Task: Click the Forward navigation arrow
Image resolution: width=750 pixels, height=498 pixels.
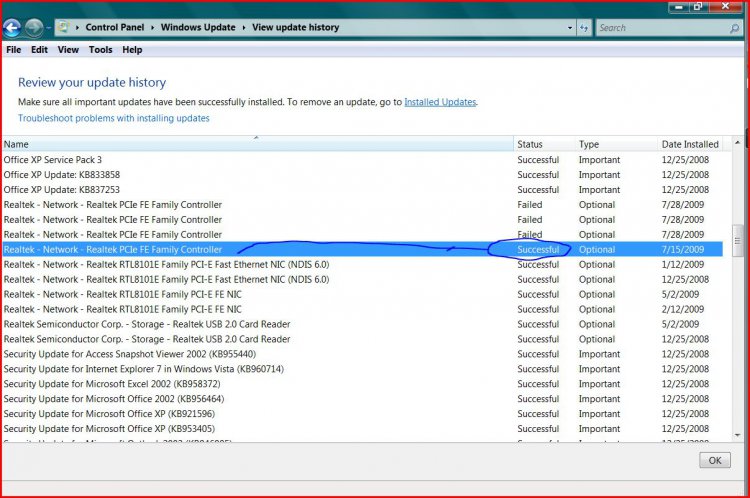Action: pos(34,28)
